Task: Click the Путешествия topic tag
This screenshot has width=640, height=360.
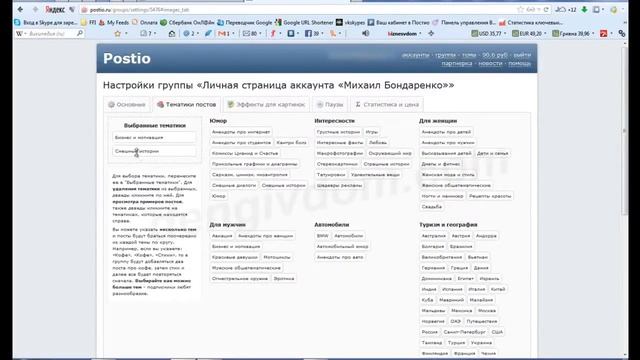Action: tap(482, 321)
